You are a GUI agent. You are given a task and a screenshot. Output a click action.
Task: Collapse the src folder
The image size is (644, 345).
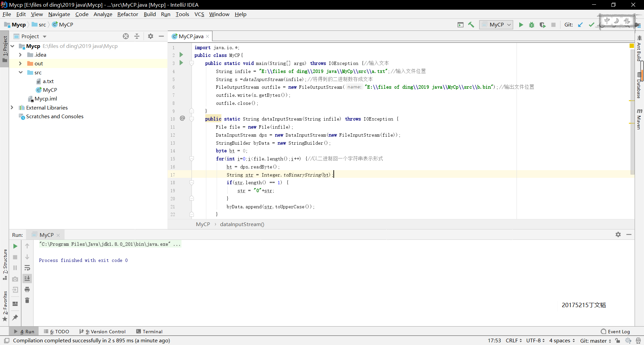(20, 72)
